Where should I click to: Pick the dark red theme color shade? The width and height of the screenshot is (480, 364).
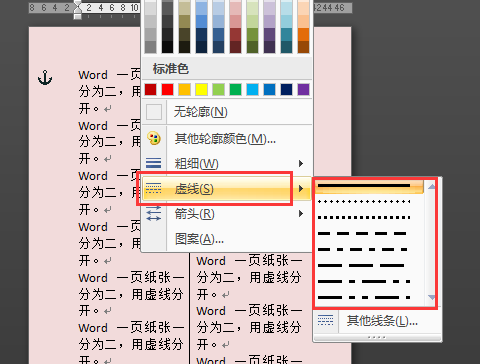click(x=235, y=47)
